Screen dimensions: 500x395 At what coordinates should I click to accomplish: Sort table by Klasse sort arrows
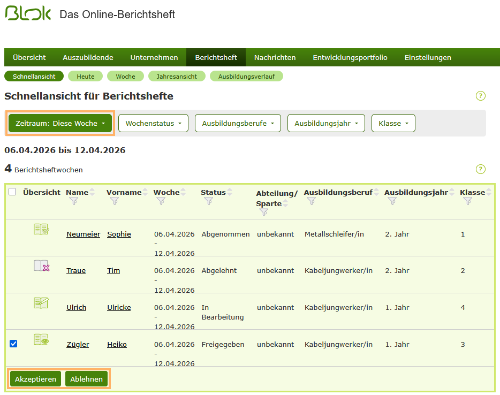click(489, 192)
